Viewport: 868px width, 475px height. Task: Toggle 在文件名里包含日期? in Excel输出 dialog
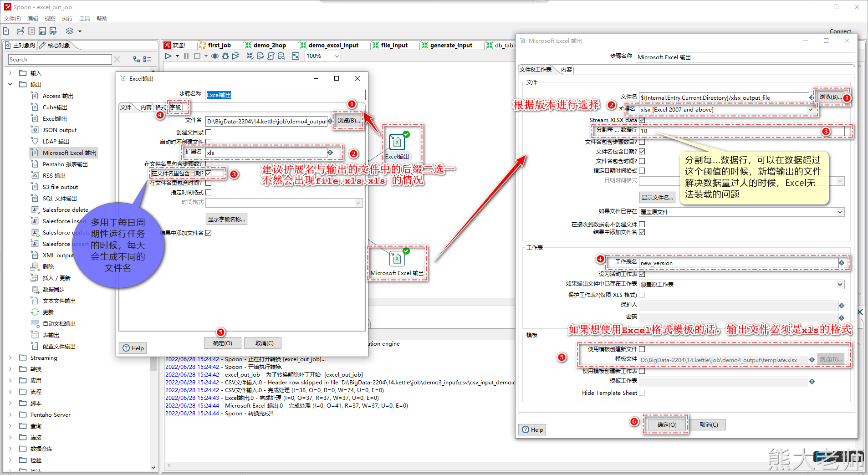pyautogui.click(x=209, y=173)
